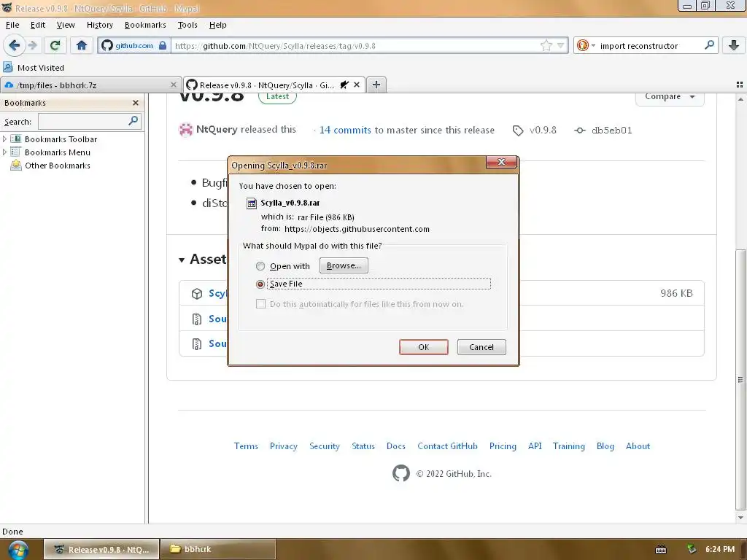This screenshot has width=747, height=560.
Task: Go back with the Back arrow button
Action: [x=14, y=46]
